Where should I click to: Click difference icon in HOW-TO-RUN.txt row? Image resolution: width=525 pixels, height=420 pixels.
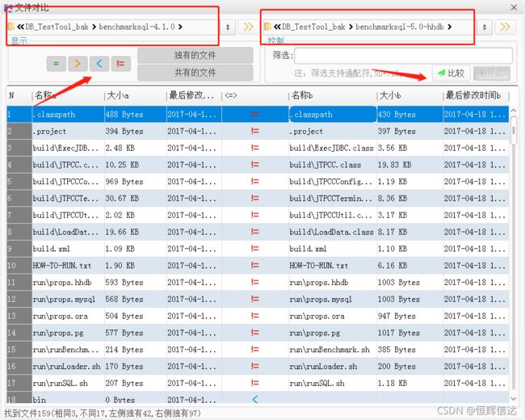(x=254, y=265)
